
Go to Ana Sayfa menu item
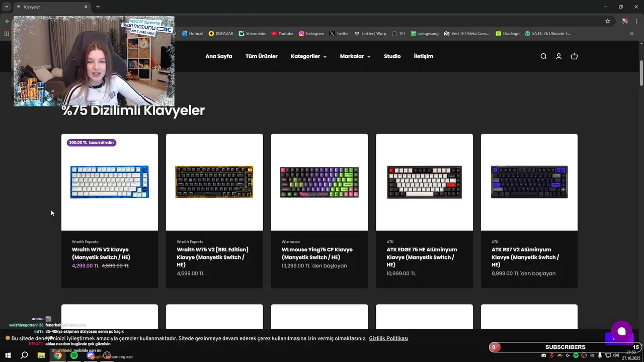218,56
